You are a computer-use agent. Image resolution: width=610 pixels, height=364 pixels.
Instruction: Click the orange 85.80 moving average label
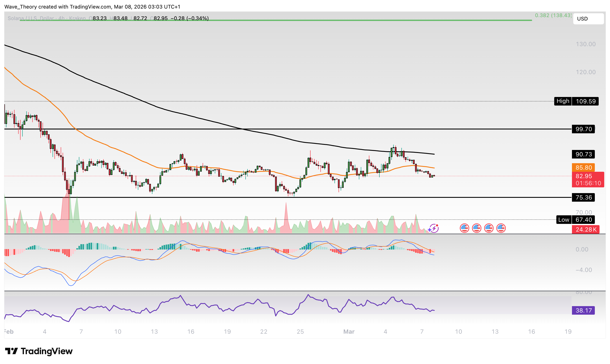pos(583,167)
